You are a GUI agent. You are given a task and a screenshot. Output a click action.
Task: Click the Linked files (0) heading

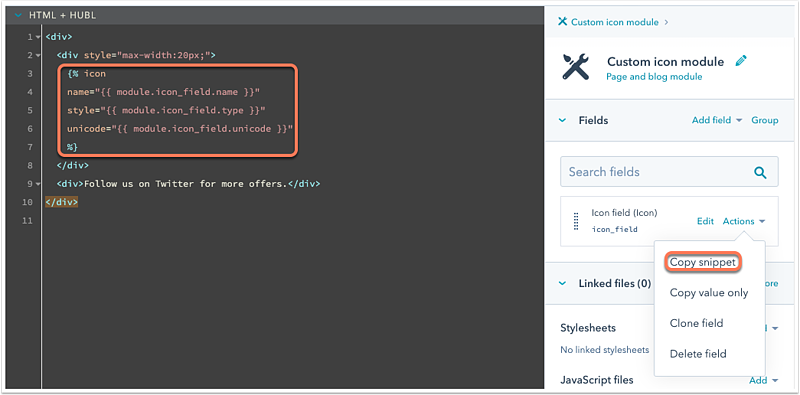tap(615, 283)
